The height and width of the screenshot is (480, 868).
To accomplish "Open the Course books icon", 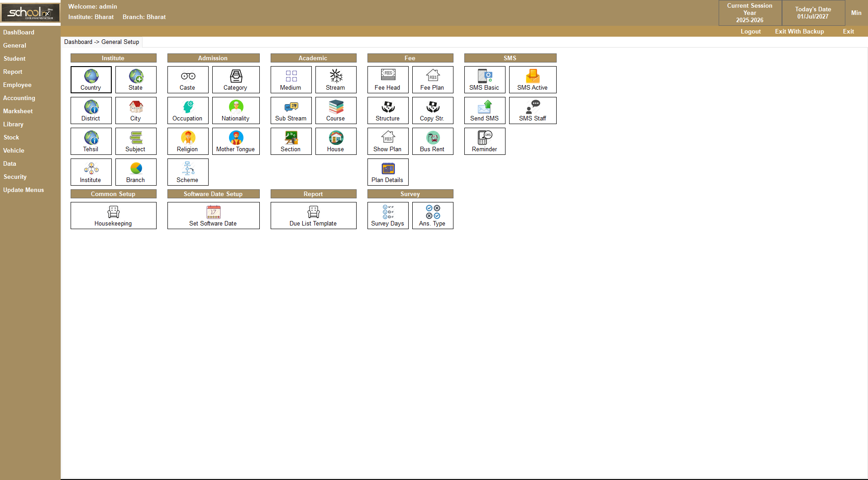I will click(x=336, y=110).
